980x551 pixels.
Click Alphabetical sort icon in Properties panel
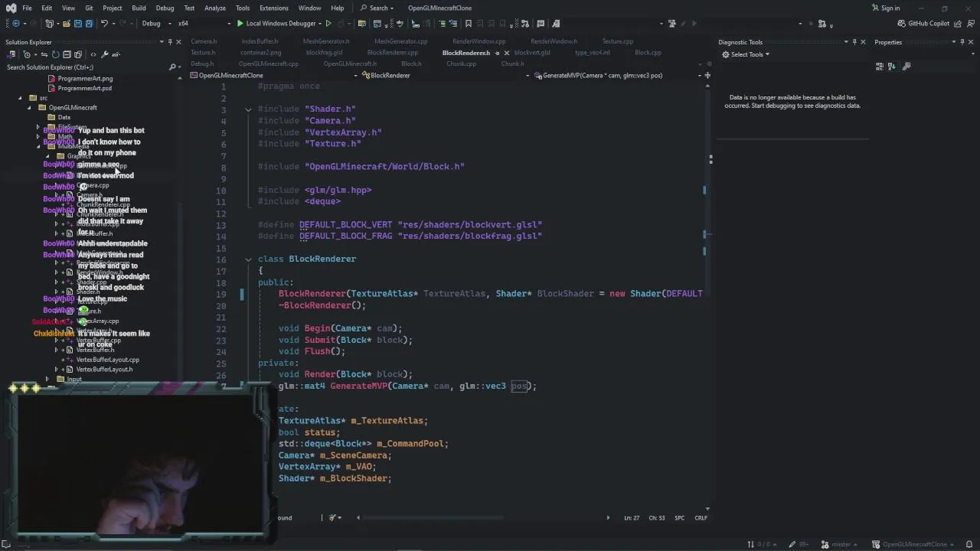(891, 67)
